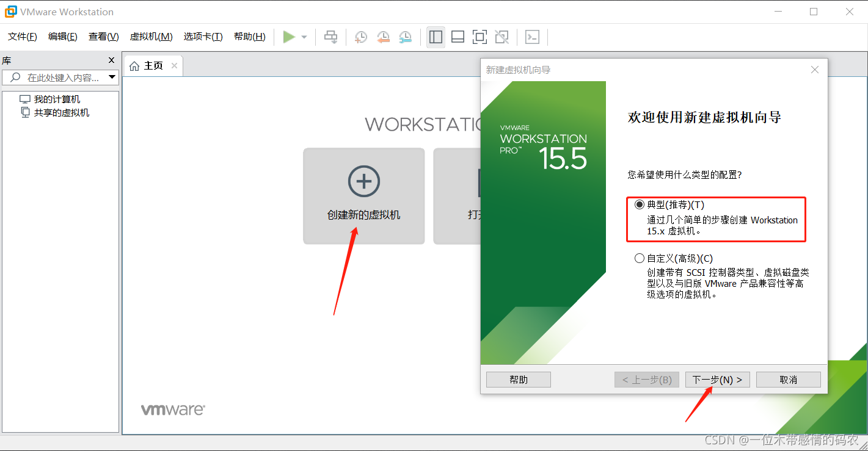
Task: Open the library search filter dropdown
Action: 112,78
